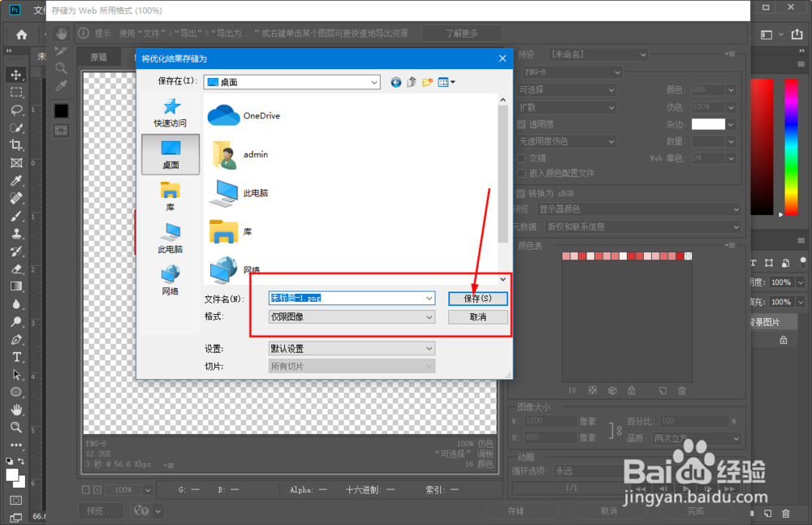Click the white 杂边 color swatch

pyautogui.click(x=711, y=123)
